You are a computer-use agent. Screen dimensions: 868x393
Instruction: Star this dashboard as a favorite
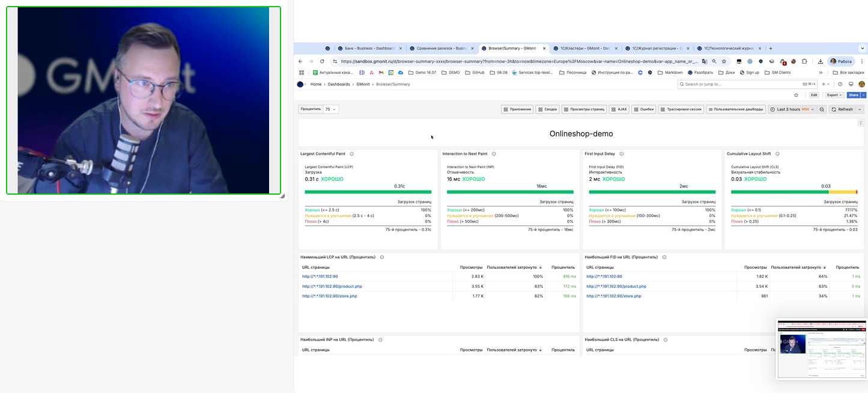pos(797,95)
